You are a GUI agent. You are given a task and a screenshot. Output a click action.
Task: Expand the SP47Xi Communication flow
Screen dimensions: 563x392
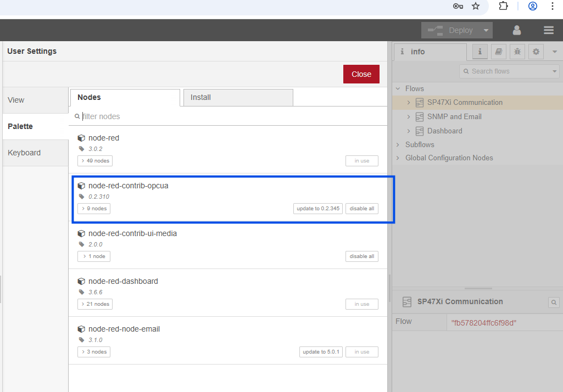tap(408, 102)
